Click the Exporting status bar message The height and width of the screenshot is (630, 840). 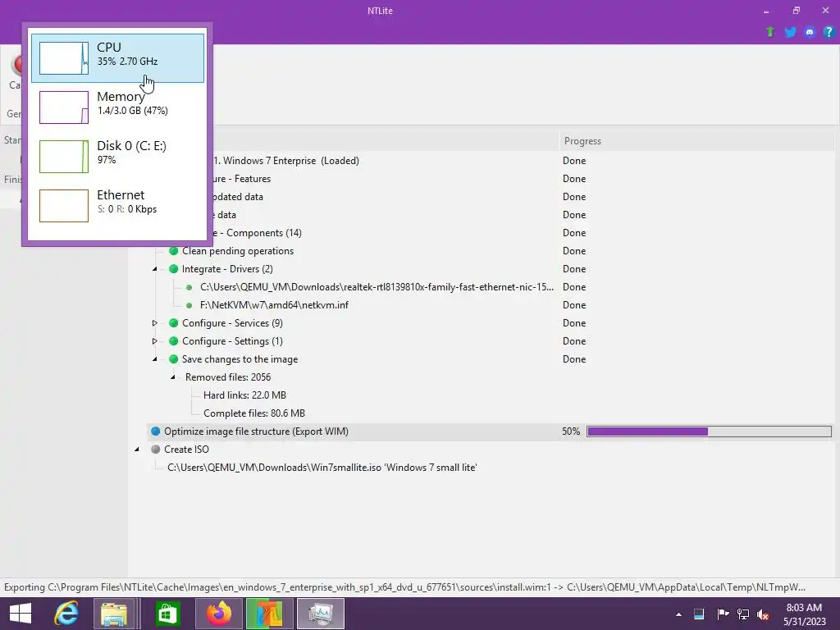pyautogui.click(x=405, y=587)
